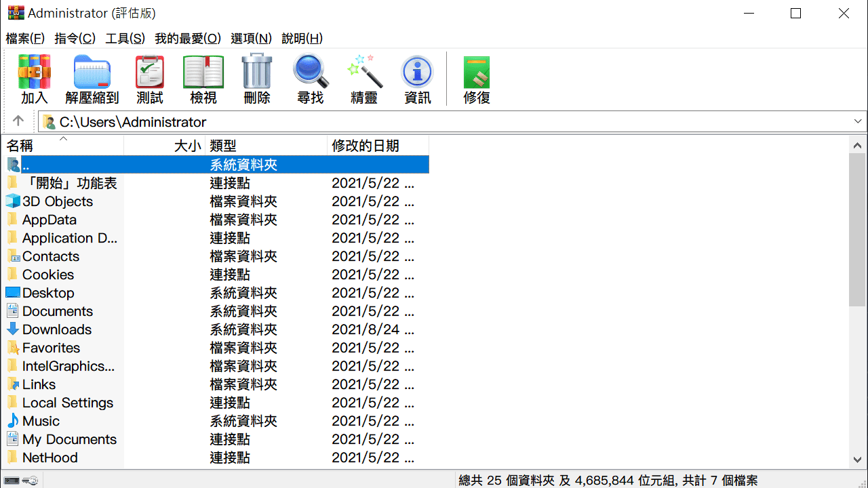Open the 尋找 (Find) search tool

[310, 78]
